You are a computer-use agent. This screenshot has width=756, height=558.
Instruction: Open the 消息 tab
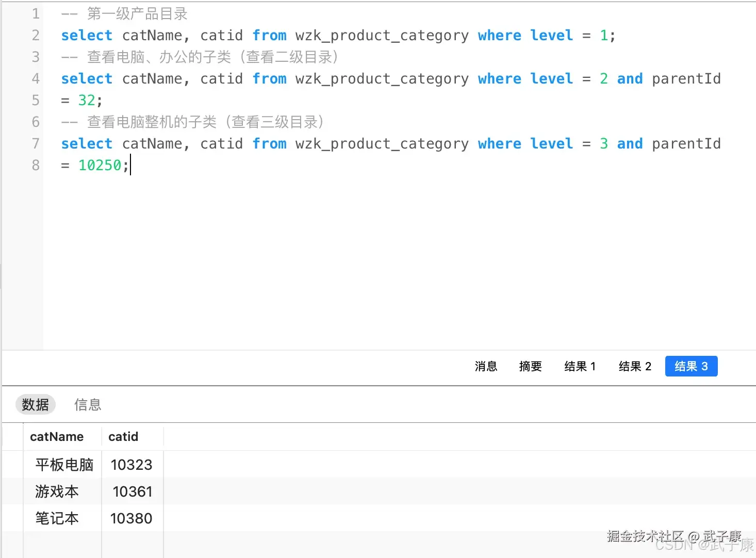click(486, 366)
